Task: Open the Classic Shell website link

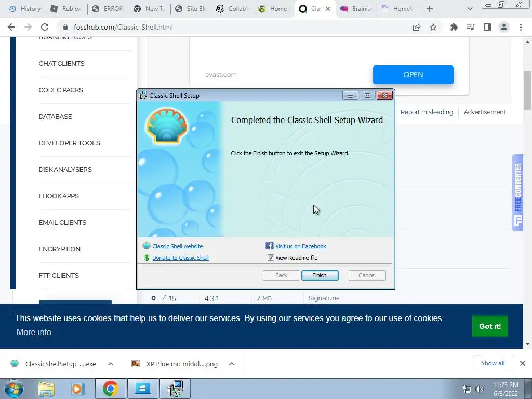Action: coord(178,246)
